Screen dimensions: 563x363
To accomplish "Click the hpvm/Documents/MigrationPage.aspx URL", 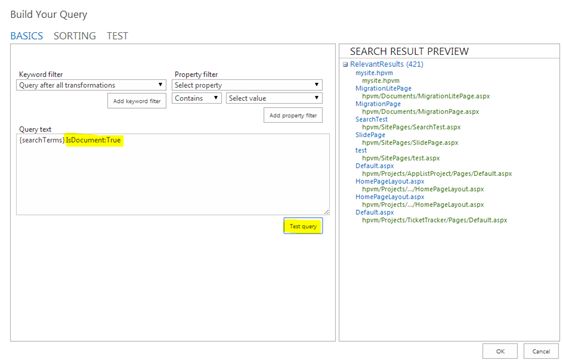I will [420, 112].
